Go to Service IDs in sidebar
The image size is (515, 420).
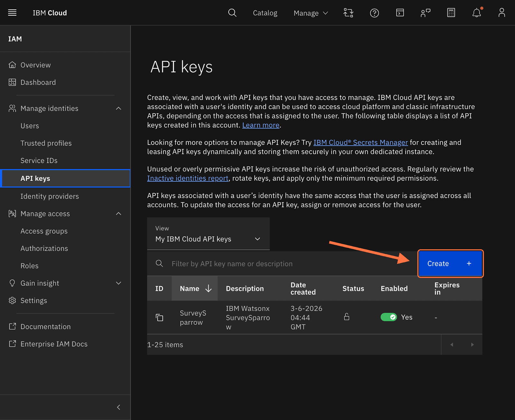click(39, 161)
